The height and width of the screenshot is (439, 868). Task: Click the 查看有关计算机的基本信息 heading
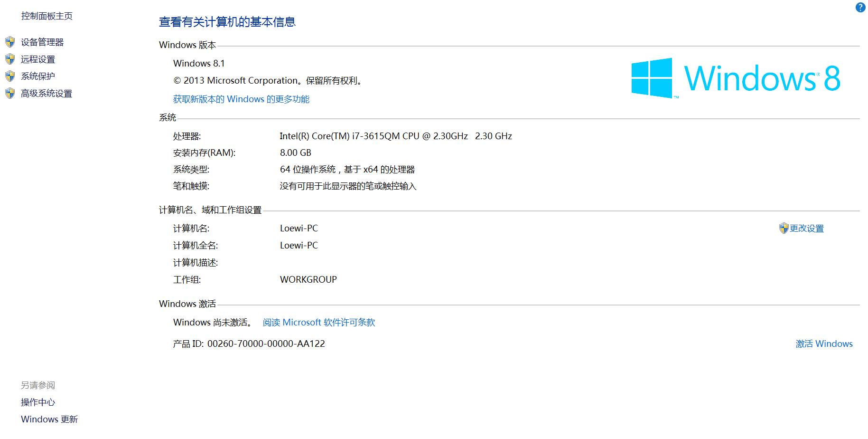tap(227, 22)
